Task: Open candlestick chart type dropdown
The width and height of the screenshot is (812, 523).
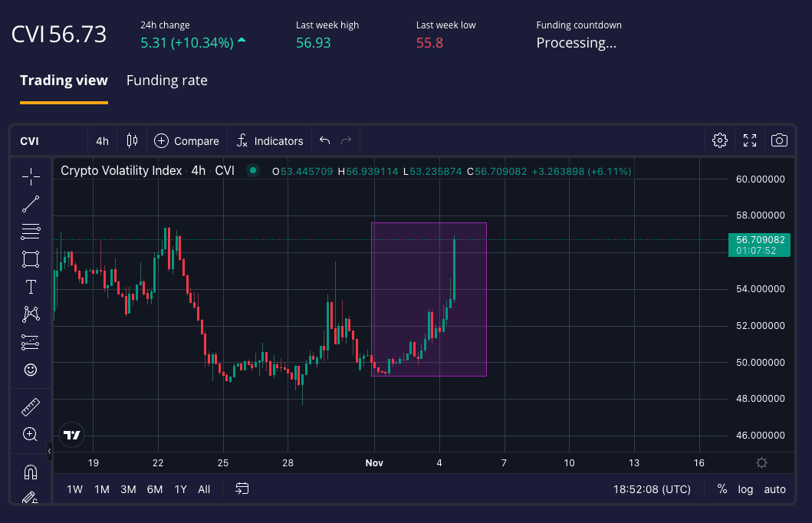Action: click(132, 140)
